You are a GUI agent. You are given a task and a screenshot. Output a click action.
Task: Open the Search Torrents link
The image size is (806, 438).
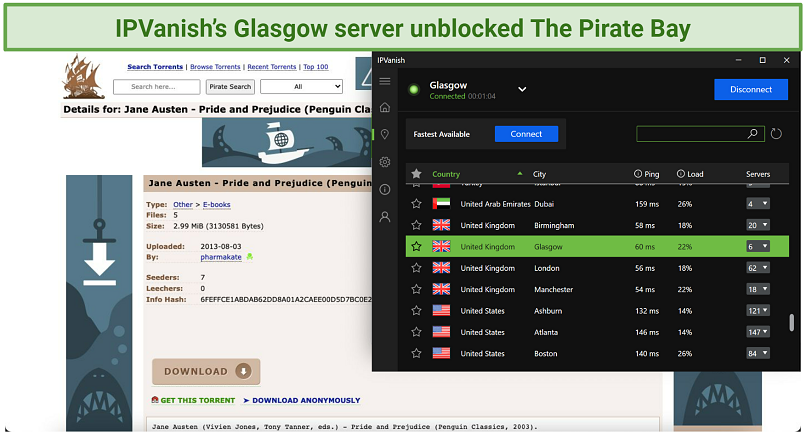[155, 67]
